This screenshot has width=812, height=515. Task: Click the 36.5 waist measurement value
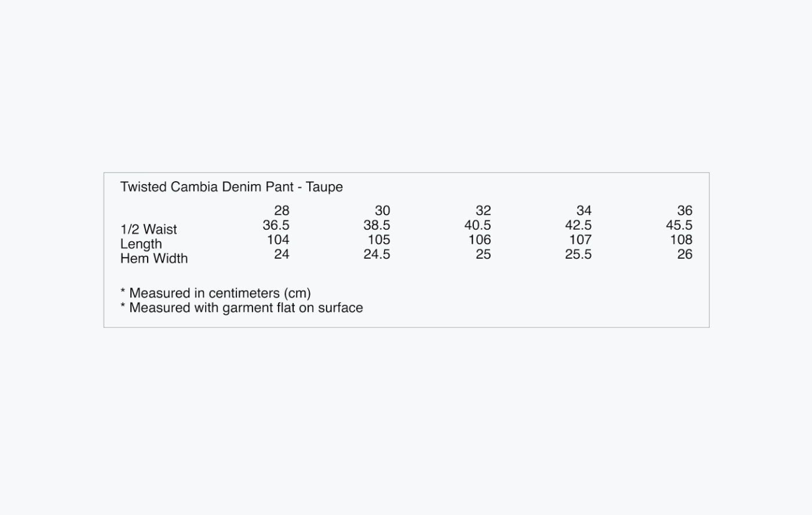276,225
